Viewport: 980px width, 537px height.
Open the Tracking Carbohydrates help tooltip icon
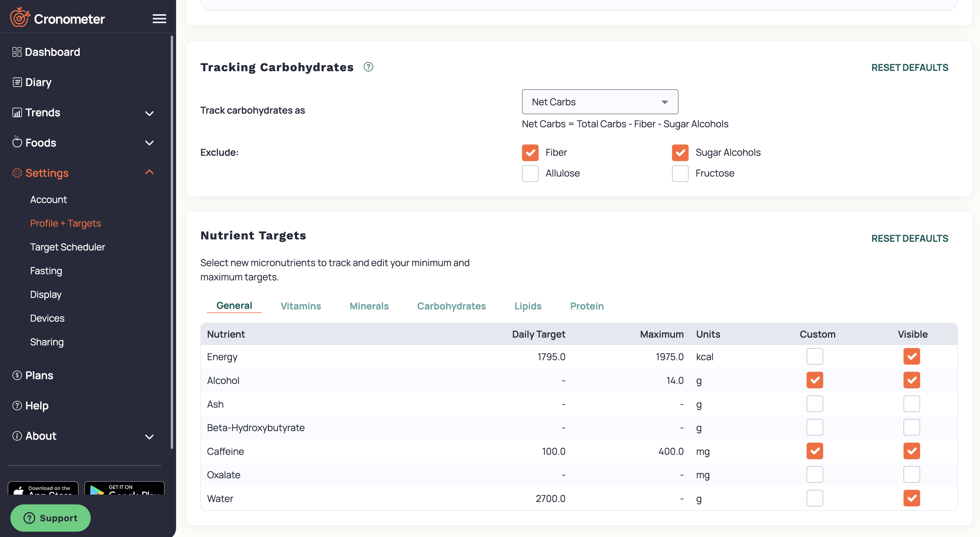coord(368,67)
